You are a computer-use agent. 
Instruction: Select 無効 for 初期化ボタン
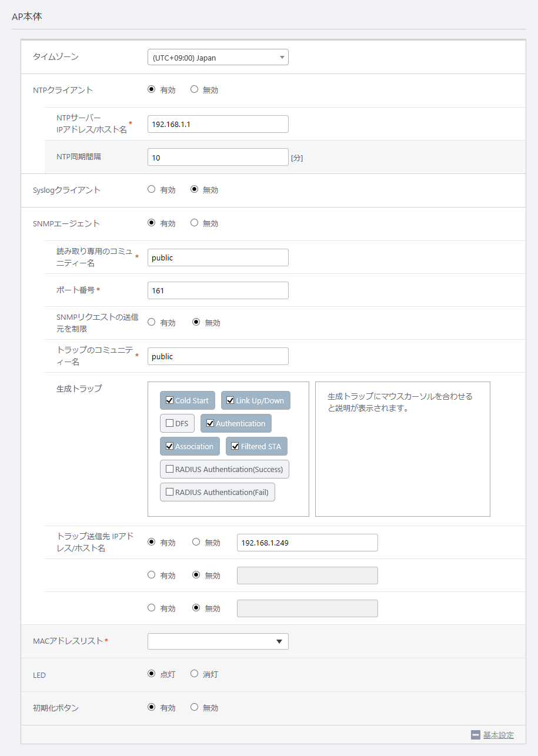pos(194,707)
